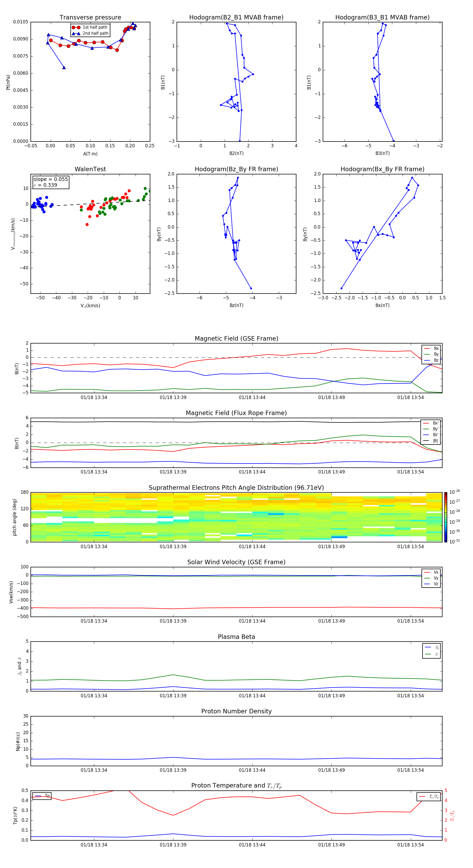Viewport: 473px width, 868px height.
Task: Click the 'Bx(nT)' x-axis label
Action: 382,305
